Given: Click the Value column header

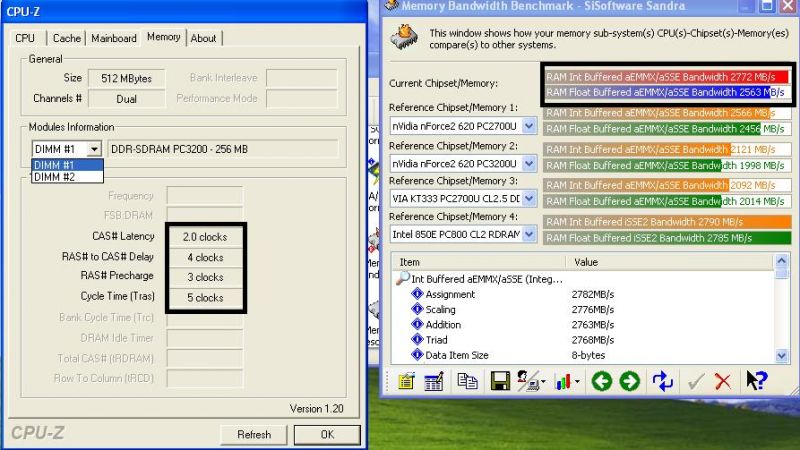Looking at the screenshot, I should [x=669, y=262].
